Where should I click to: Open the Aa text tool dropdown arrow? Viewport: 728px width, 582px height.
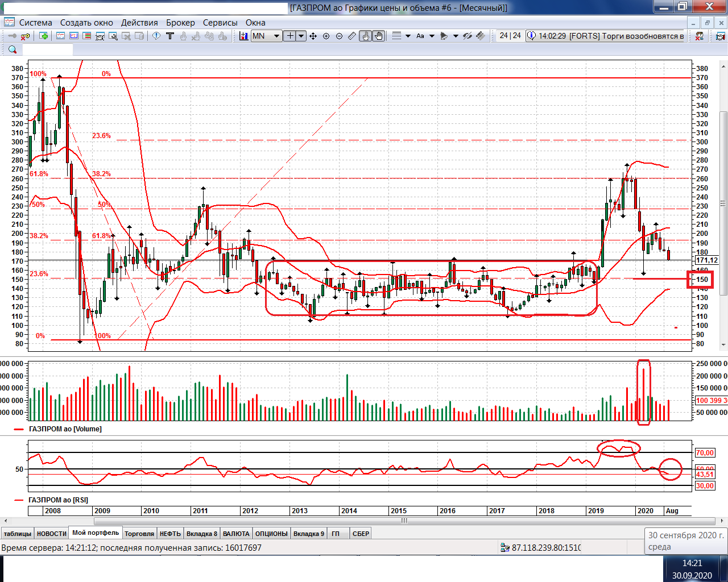click(x=432, y=36)
